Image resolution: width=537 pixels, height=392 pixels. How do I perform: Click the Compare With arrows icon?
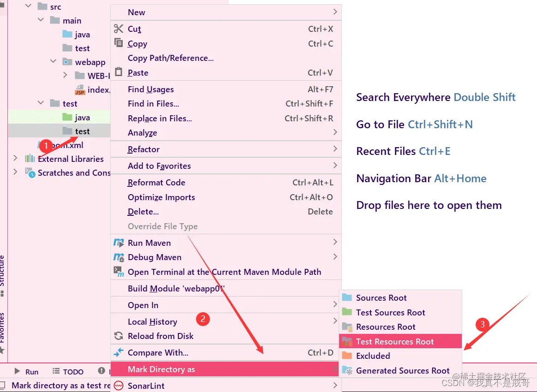tap(119, 352)
